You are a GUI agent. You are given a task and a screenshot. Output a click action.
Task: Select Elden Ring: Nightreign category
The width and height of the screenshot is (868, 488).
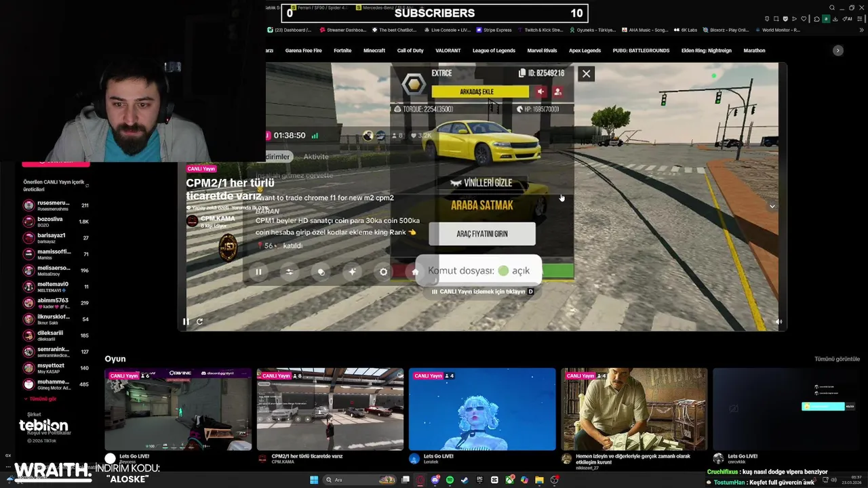pos(707,51)
